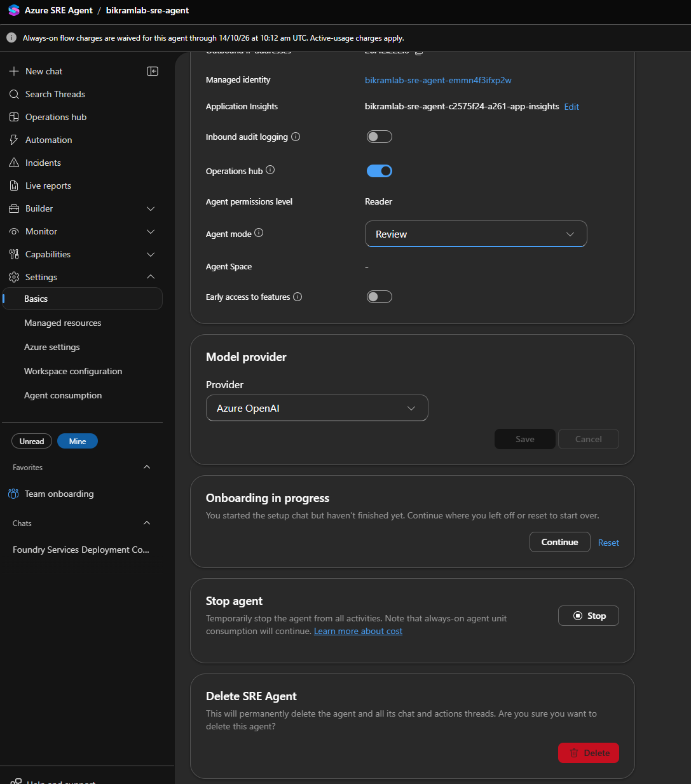Open Learn more about cost link
Image resolution: width=691 pixels, height=784 pixels.
(358, 631)
